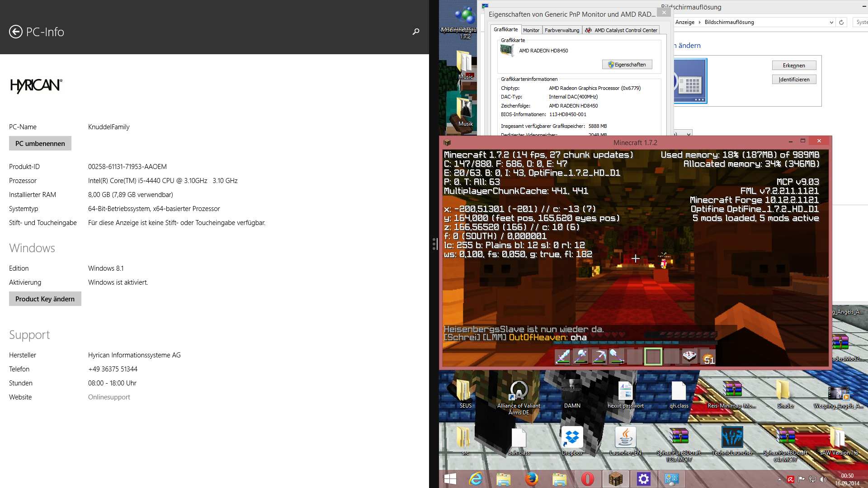Open the network icon in the tray
Image resolution: width=868 pixels, height=488 pixels.
812,479
